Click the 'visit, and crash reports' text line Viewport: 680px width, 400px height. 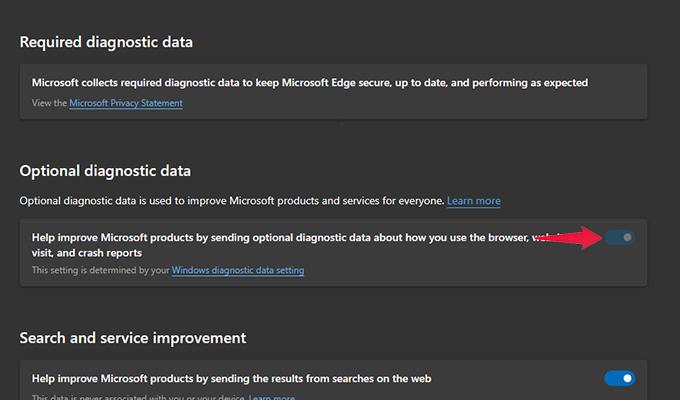coord(87,253)
